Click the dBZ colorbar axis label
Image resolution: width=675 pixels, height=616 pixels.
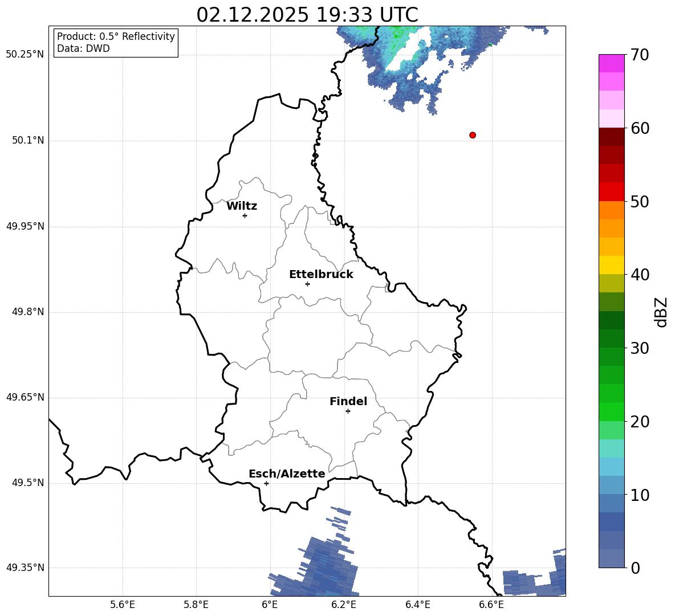(661, 312)
